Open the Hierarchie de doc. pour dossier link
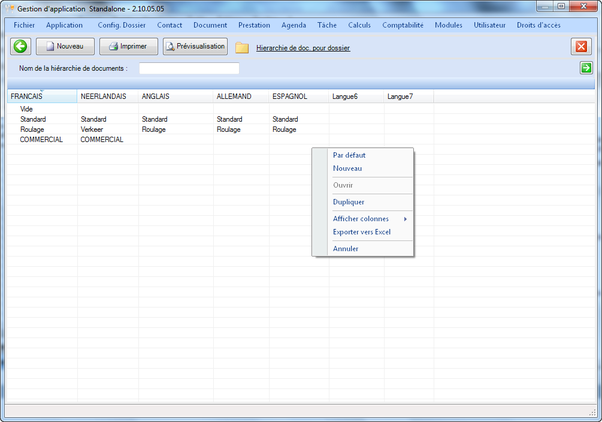Viewport: 602px width, 422px height. pyautogui.click(x=303, y=47)
